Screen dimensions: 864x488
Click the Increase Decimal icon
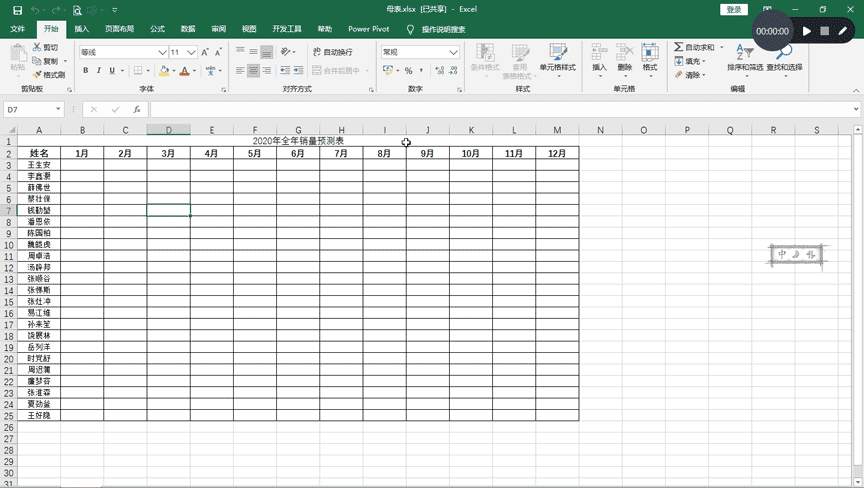pos(439,71)
